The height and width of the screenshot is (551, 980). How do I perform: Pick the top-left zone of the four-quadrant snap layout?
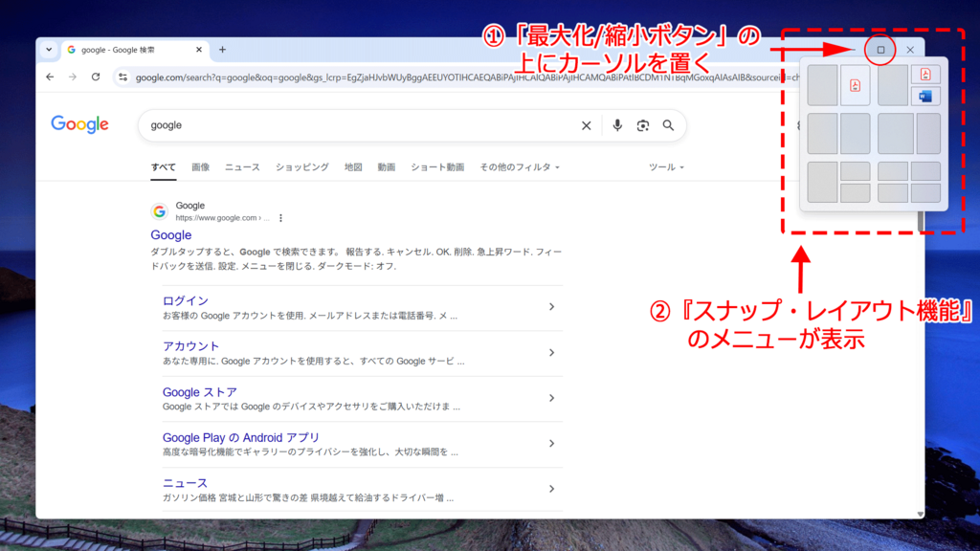point(893,171)
